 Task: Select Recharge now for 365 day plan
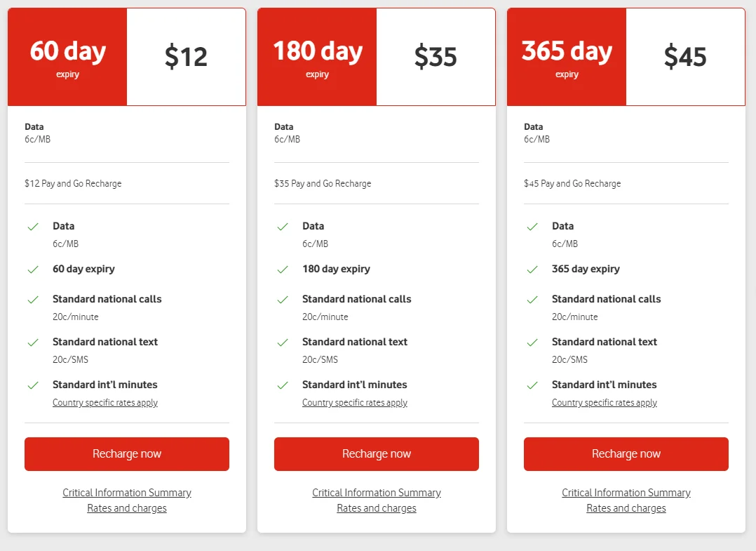tap(626, 454)
